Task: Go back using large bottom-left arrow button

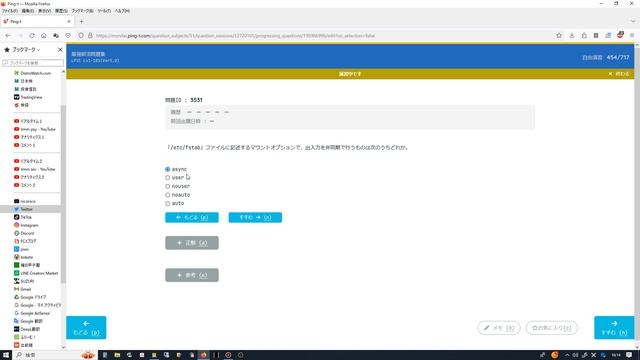Action: point(86,327)
